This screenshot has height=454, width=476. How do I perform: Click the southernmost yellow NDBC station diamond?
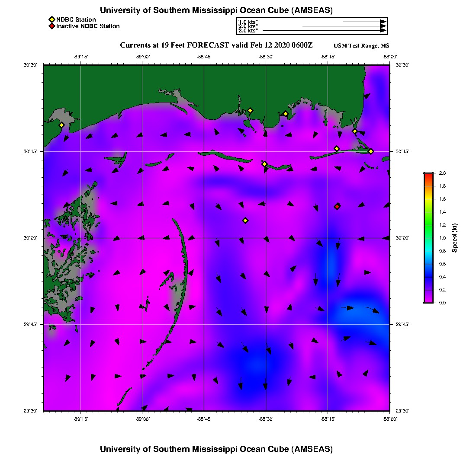coord(245,221)
